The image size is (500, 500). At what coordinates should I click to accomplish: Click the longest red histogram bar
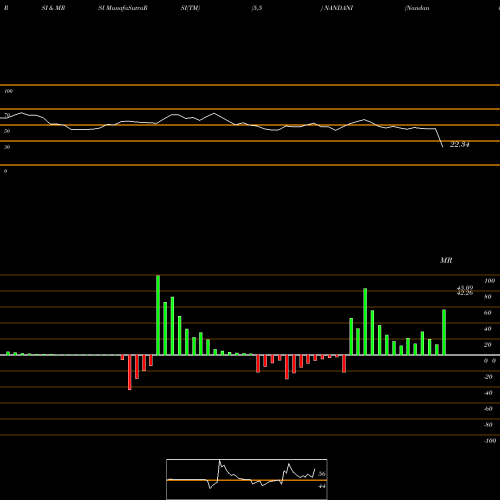(x=130, y=372)
